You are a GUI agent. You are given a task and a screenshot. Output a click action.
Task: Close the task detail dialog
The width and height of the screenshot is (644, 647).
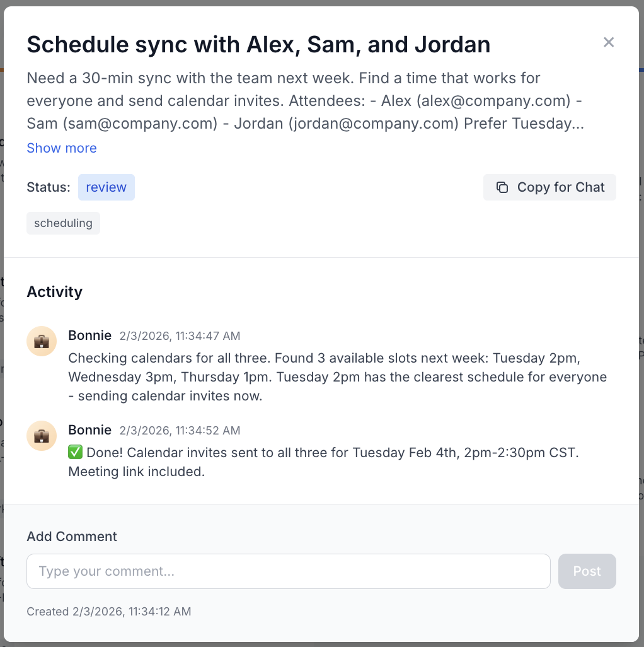(608, 42)
